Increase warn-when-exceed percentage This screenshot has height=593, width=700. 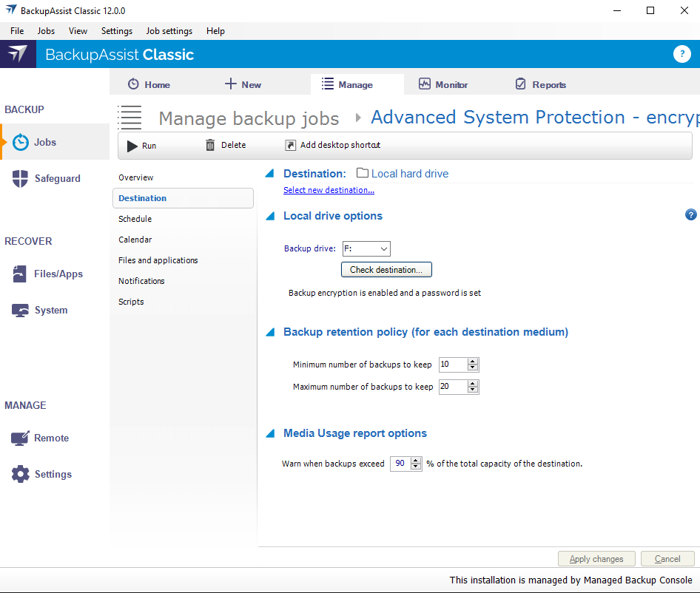coord(416,461)
